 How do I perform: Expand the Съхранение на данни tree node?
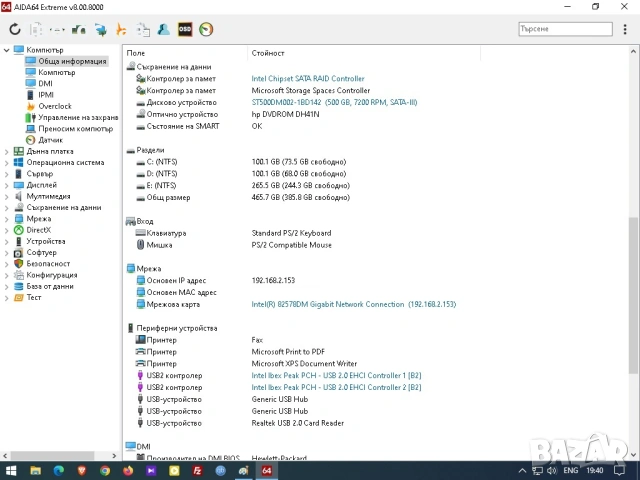(6, 208)
